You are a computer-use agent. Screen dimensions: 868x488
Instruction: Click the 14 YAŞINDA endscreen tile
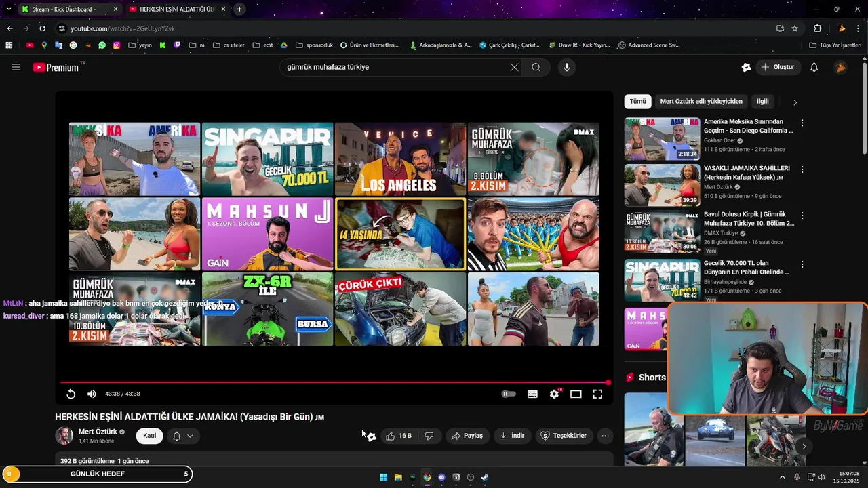point(400,234)
